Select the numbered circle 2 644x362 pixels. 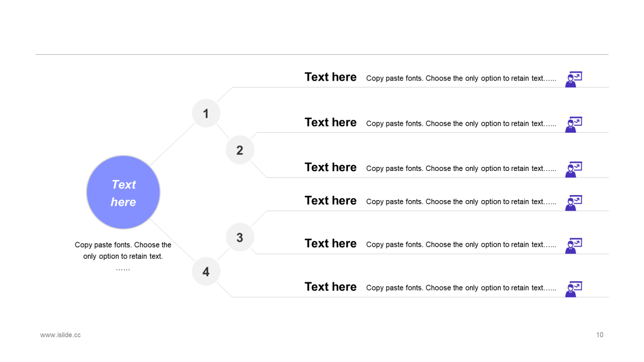tap(240, 150)
